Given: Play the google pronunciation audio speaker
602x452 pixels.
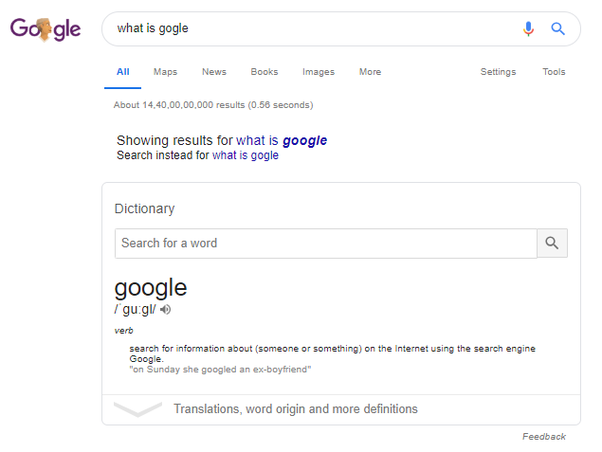Looking at the screenshot, I should [x=165, y=310].
